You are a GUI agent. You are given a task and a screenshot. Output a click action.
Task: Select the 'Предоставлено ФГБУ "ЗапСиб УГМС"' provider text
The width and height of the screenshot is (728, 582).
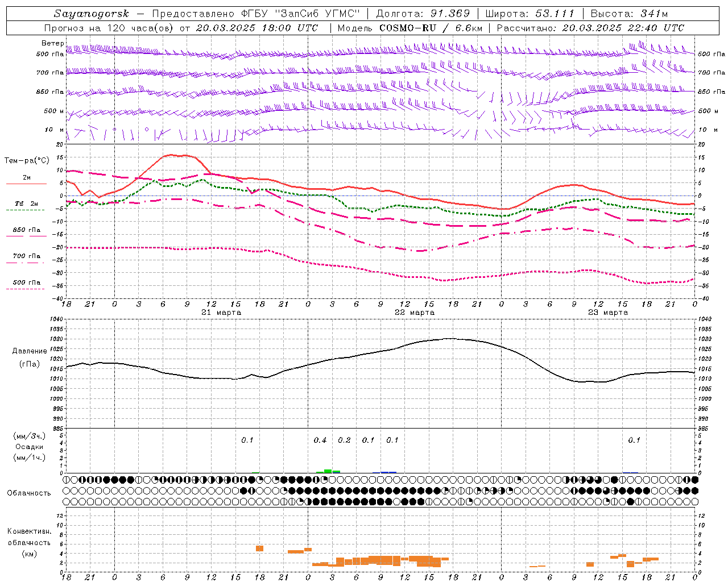256,14
